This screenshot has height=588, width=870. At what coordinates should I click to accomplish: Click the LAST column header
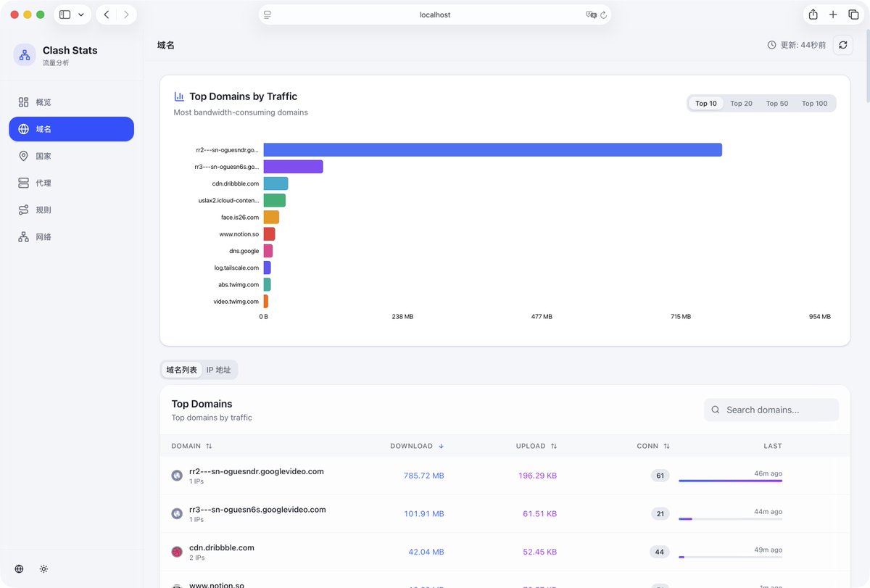[x=773, y=446]
